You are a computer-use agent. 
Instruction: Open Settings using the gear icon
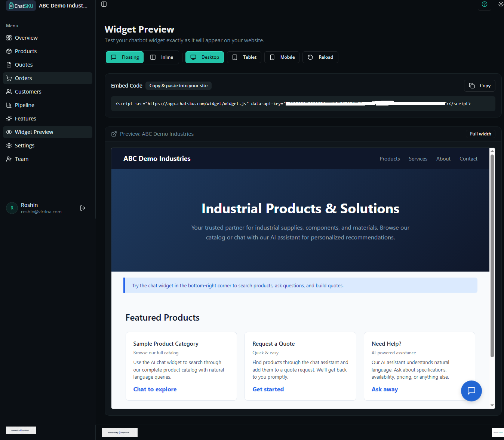(9, 145)
